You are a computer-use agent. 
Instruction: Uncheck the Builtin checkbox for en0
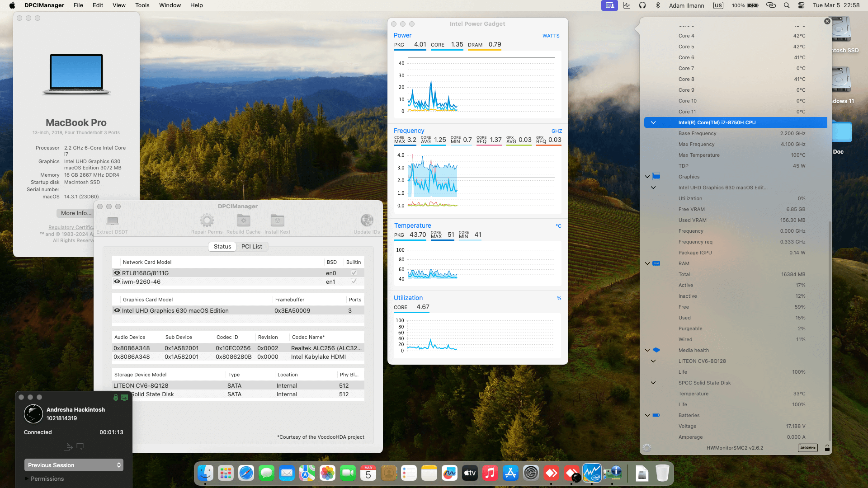click(354, 272)
